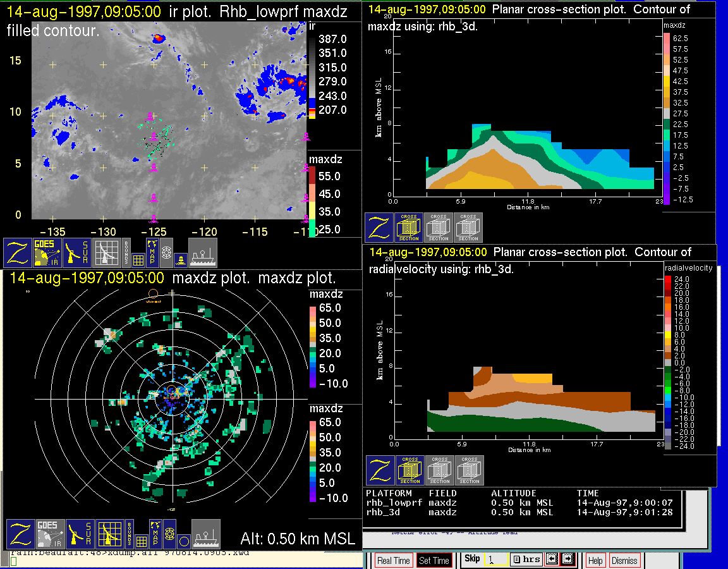
Task: Click the range ring circle icon in the bottom toolbar
Action: [183, 541]
